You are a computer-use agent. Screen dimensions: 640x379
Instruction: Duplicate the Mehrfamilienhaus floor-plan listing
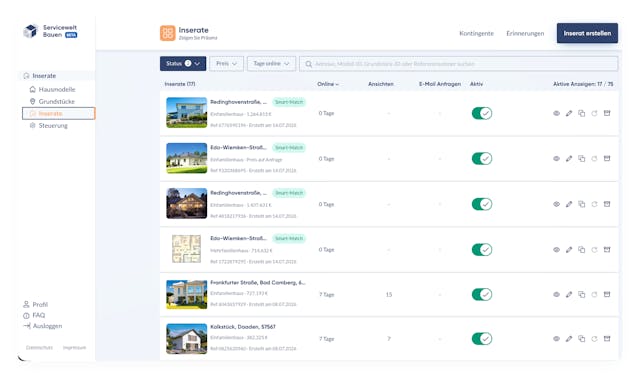pyautogui.click(x=582, y=249)
